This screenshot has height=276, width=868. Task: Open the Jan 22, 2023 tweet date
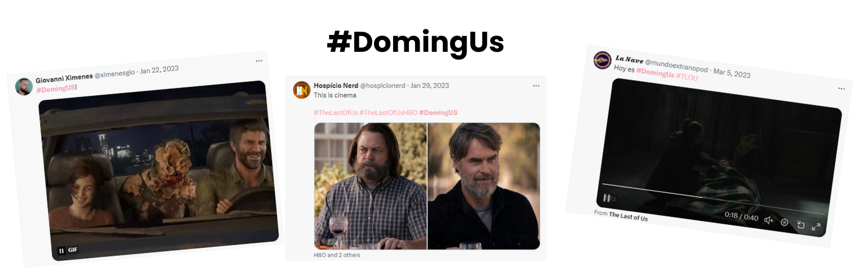point(159,70)
